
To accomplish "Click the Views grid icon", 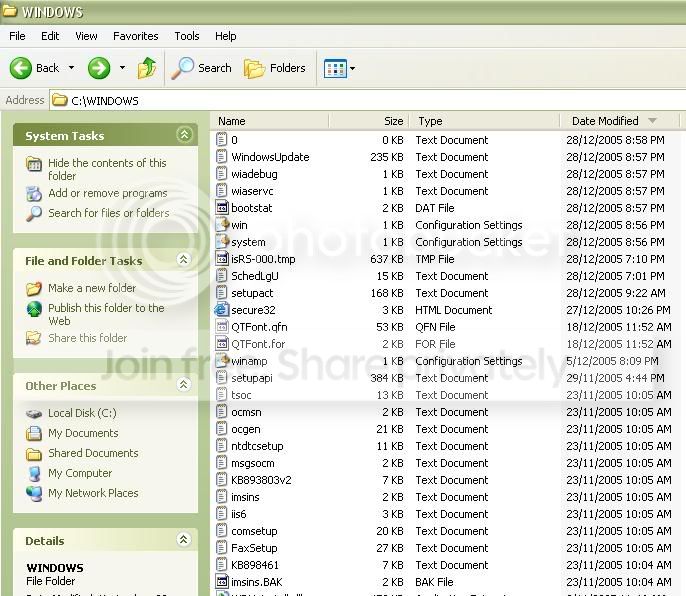I will tap(335, 68).
